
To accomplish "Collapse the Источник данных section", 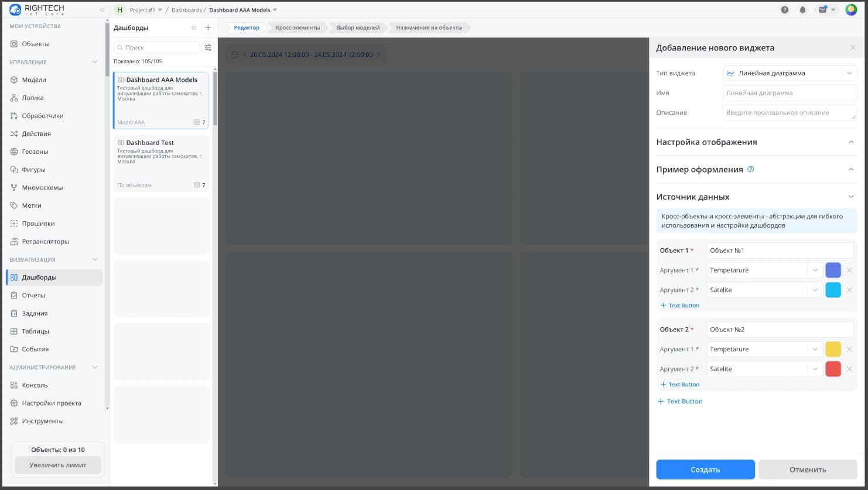I will click(x=851, y=197).
